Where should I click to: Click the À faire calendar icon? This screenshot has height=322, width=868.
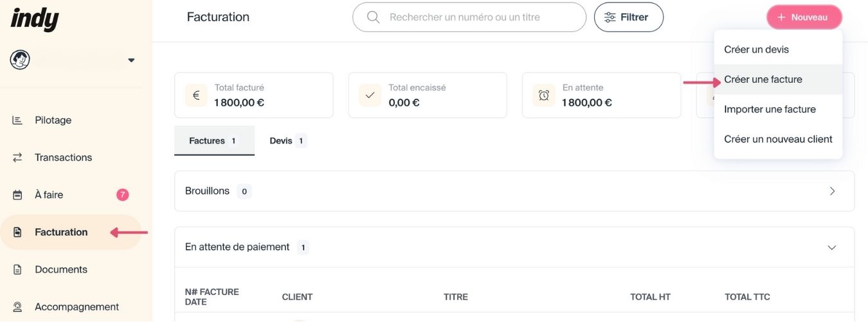[17, 195]
